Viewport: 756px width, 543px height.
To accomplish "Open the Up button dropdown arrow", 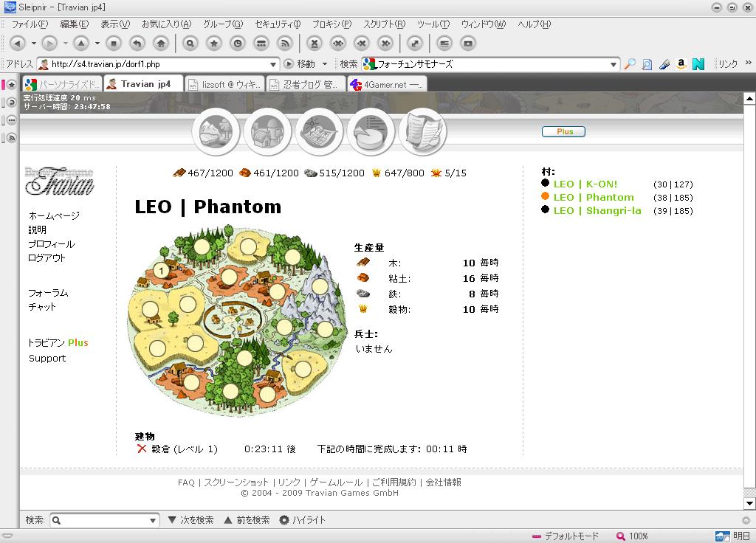I will (97, 44).
